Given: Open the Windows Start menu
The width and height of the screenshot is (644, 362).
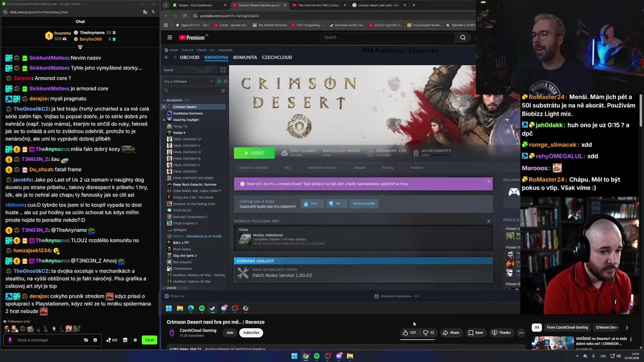Looking at the screenshot, I should tap(294, 356).
